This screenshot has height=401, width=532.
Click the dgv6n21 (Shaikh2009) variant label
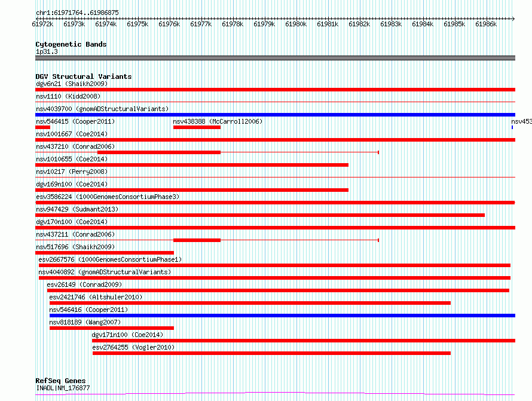pos(72,84)
